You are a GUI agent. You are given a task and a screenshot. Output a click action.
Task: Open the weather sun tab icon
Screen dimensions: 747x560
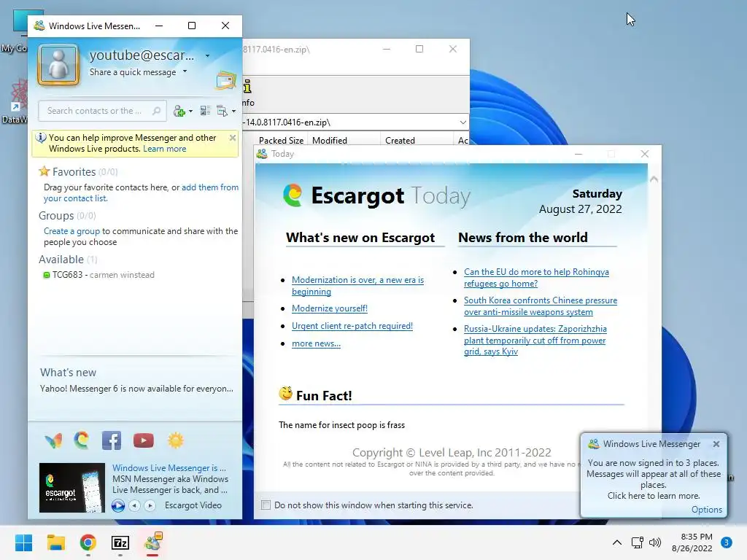175,440
